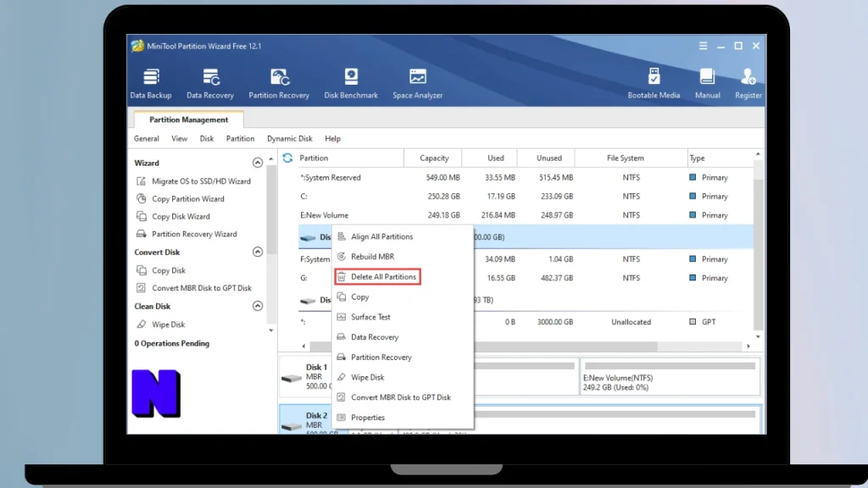Launch the Data Recovery tool
This screenshot has height=488, width=868.
point(210,84)
